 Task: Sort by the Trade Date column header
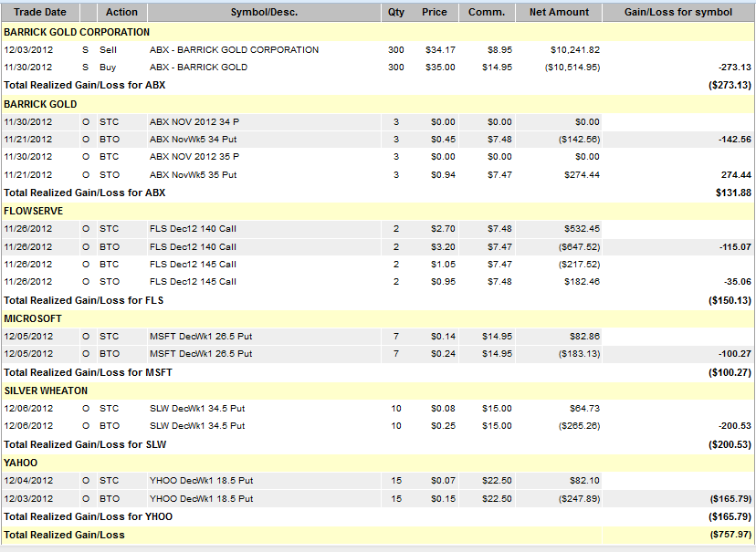tap(40, 12)
